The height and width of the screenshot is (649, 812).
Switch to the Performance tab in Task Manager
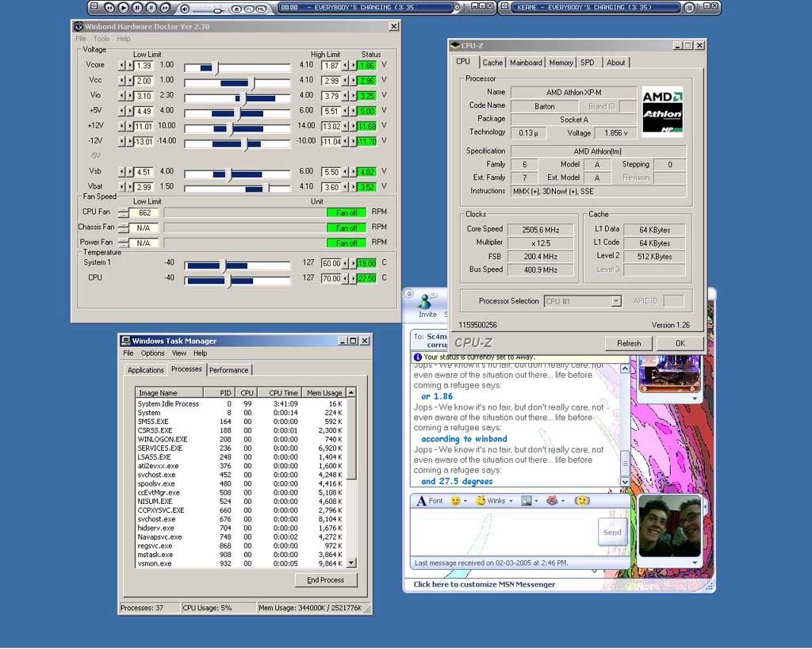[228, 370]
